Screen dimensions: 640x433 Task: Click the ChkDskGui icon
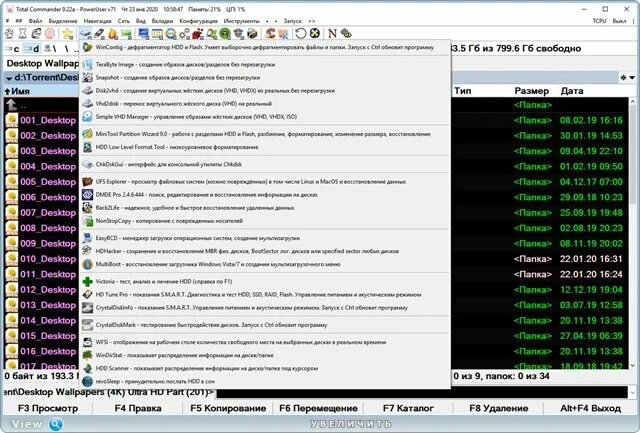pos(87,164)
